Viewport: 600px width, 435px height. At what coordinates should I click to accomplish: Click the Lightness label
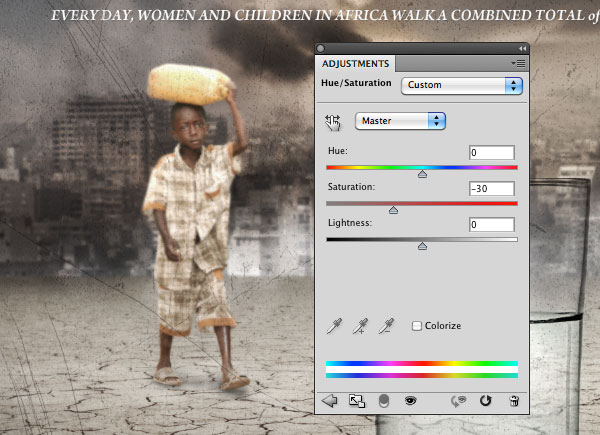coord(350,223)
